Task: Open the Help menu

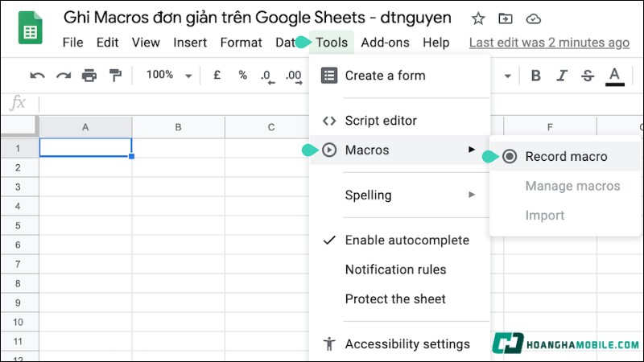Action: click(x=436, y=43)
